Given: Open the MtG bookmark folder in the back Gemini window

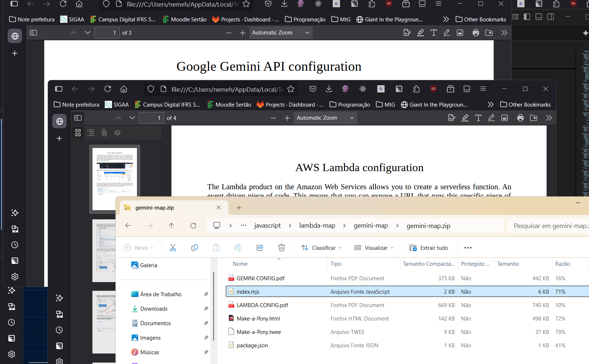Looking at the screenshot, I should (x=341, y=19).
